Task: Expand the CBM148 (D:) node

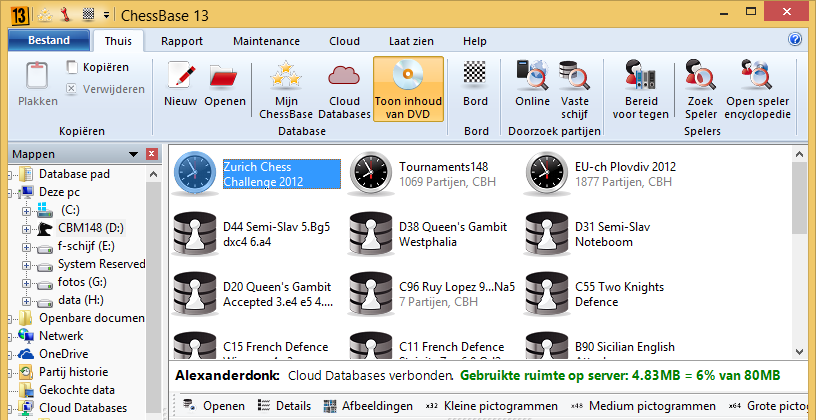Action: [x=27, y=229]
